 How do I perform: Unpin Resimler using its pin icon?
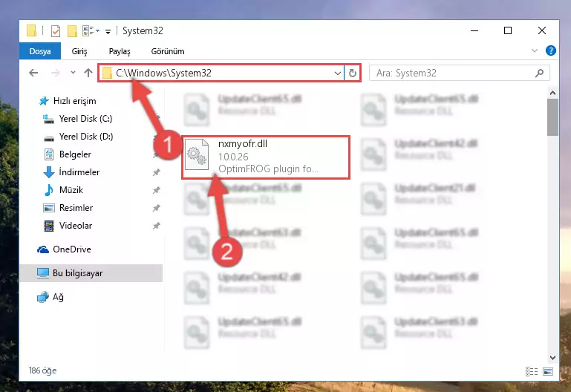(156, 208)
